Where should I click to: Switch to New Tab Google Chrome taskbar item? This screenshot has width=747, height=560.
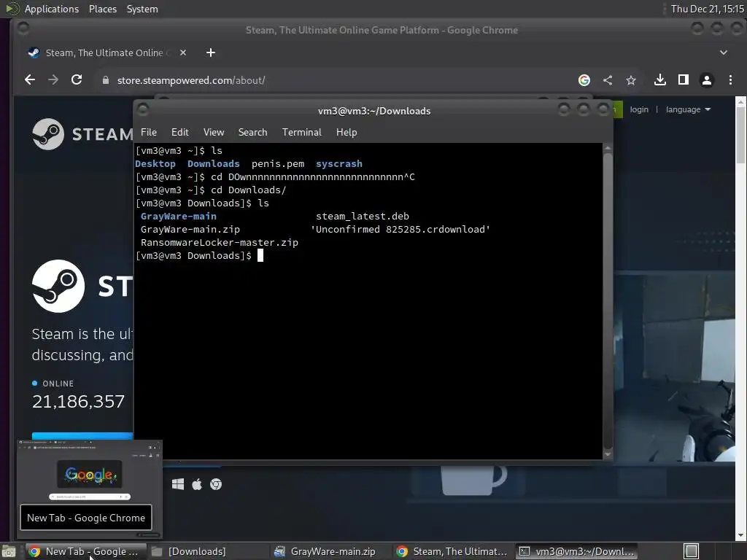pos(85,551)
